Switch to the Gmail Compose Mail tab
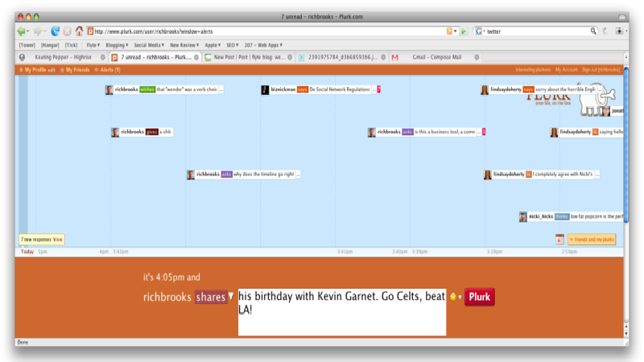 [436, 57]
